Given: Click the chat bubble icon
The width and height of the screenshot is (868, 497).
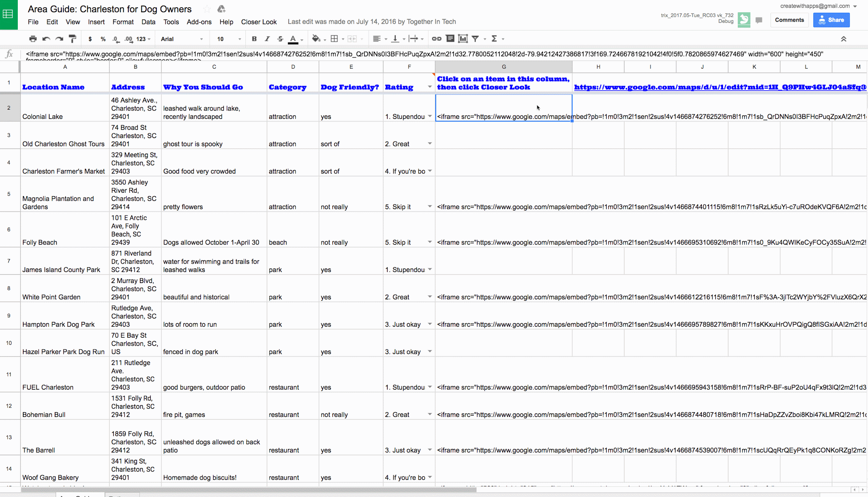Looking at the screenshot, I should pos(759,20).
